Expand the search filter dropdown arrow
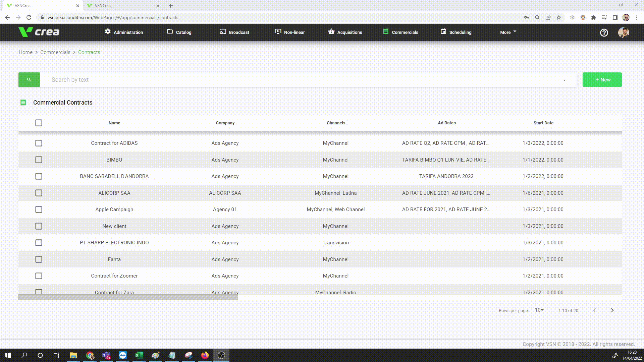The height and width of the screenshot is (362, 644). tap(564, 80)
